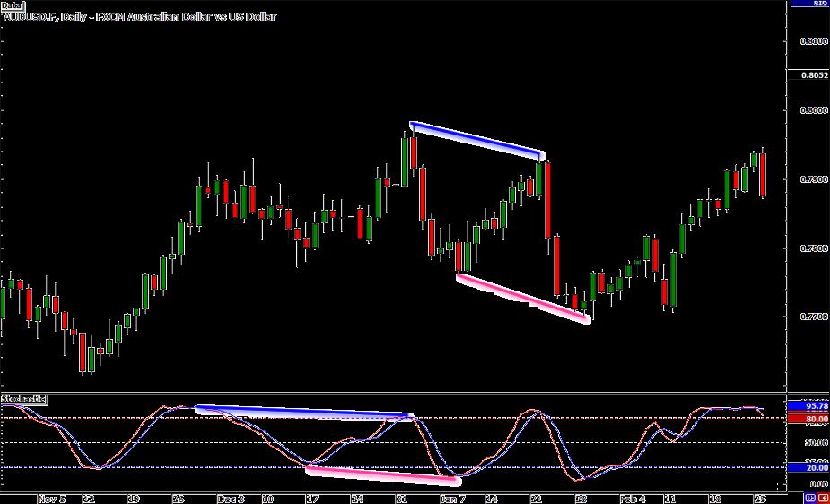This screenshot has width=830, height=504.
Task: Click the BID label atop the price axis
Action: coord(809,4)
